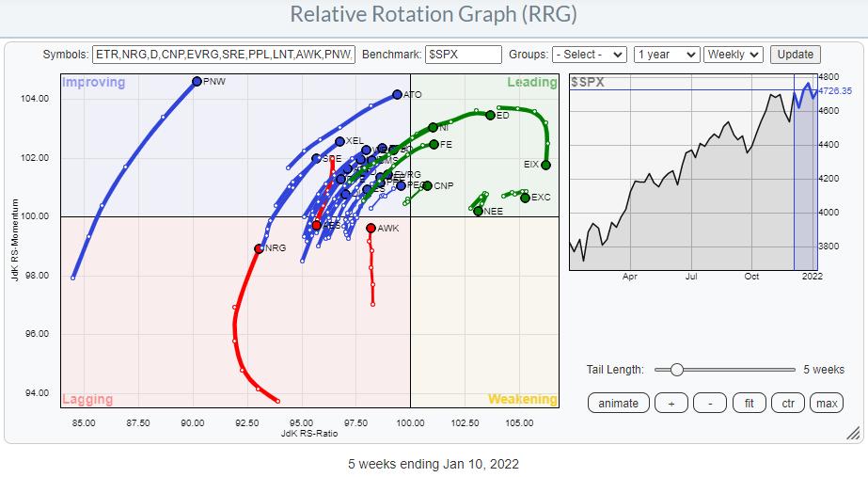Click the AWK red data point

[371, 229]
